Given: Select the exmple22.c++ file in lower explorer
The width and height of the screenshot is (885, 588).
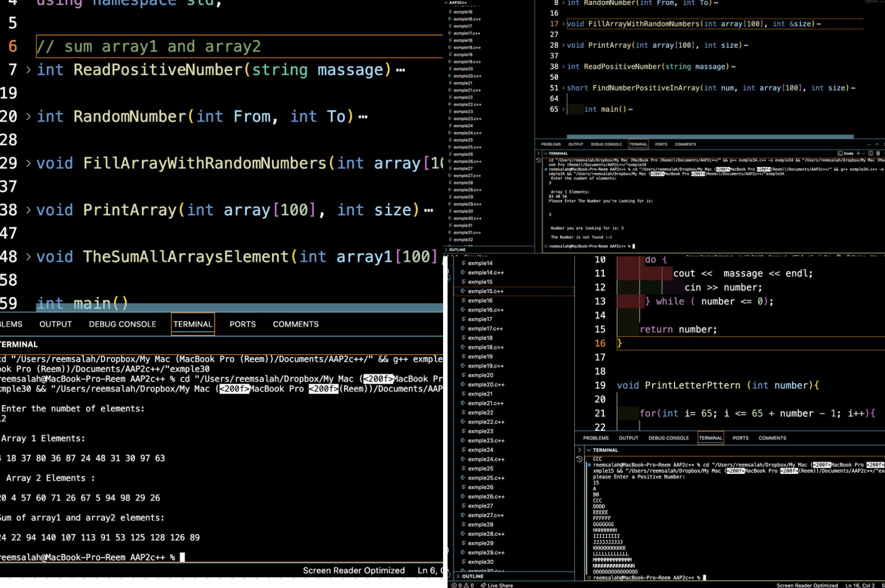Looking at the screenshot, I should coord(486,422).
